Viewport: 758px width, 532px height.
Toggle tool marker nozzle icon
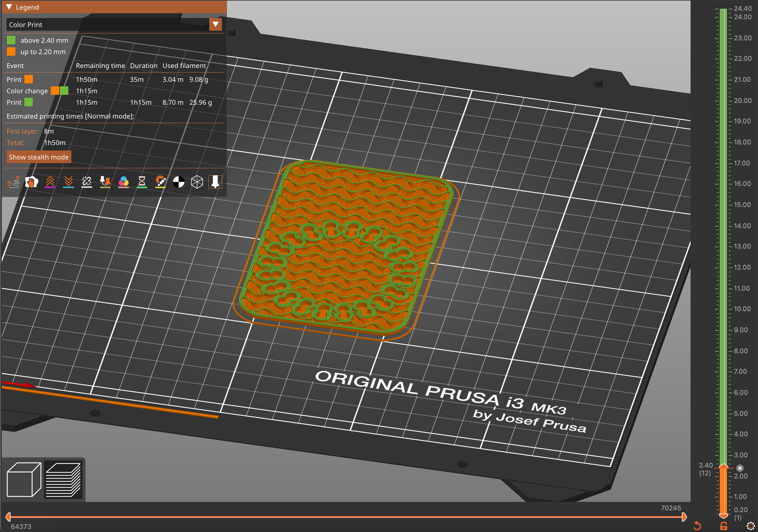(x=215, y=182)
